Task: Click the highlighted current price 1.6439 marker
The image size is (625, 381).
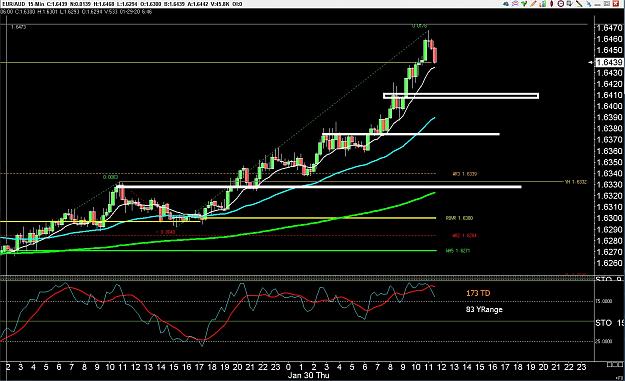Action: point(608,62)
